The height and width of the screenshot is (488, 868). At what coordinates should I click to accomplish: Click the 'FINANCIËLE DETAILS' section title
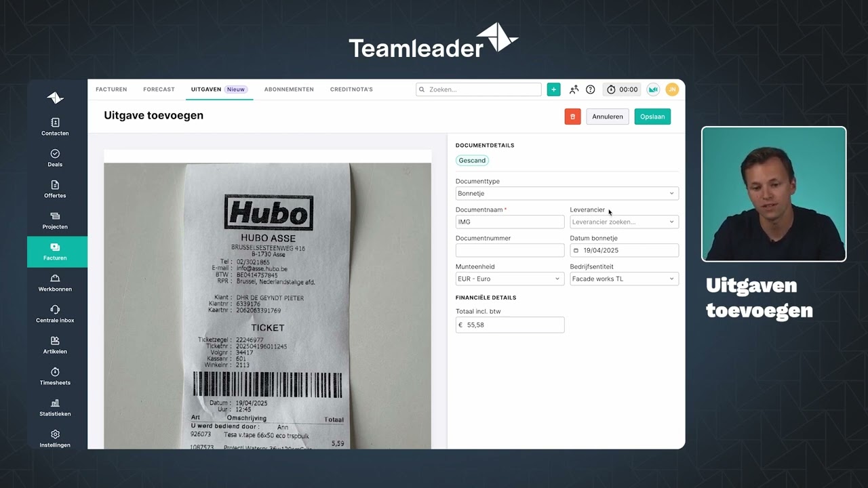click(x=486, y=298)
